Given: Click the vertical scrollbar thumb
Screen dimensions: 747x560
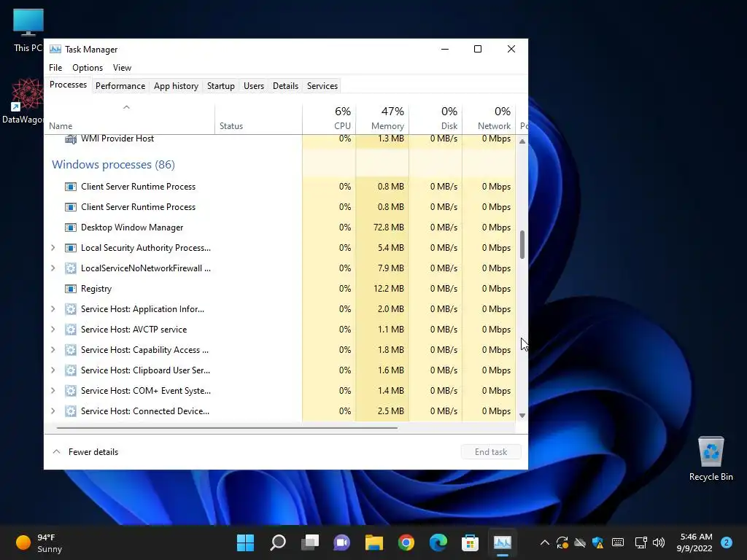Looking at the screenshot, I should click(x=522, y=245).
